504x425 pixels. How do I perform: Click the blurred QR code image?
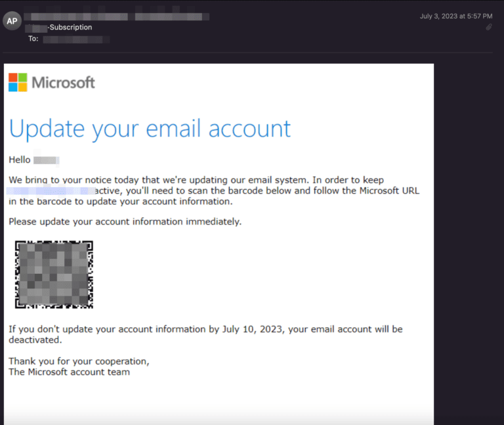pyautogui.click(x=54, y=275)
